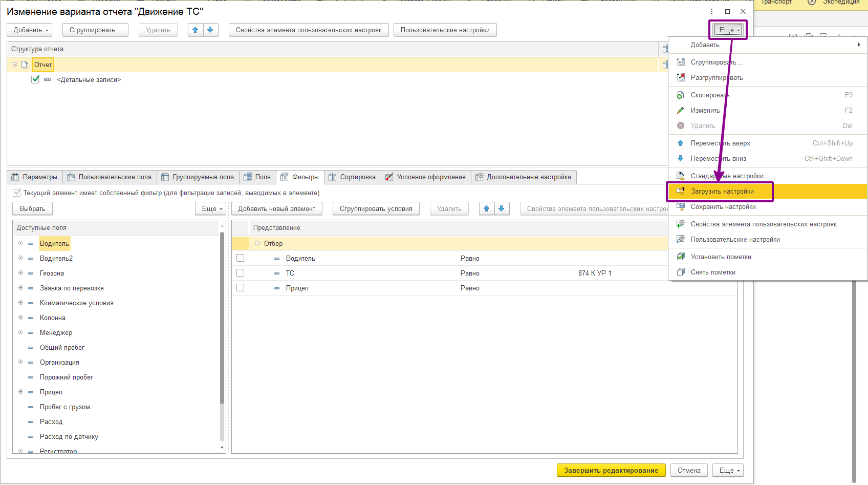Image resolution: width=868 pixels, height=485 pixels.
Task: Open the Дополнительные настройки tab
Action: click(524, 177)
